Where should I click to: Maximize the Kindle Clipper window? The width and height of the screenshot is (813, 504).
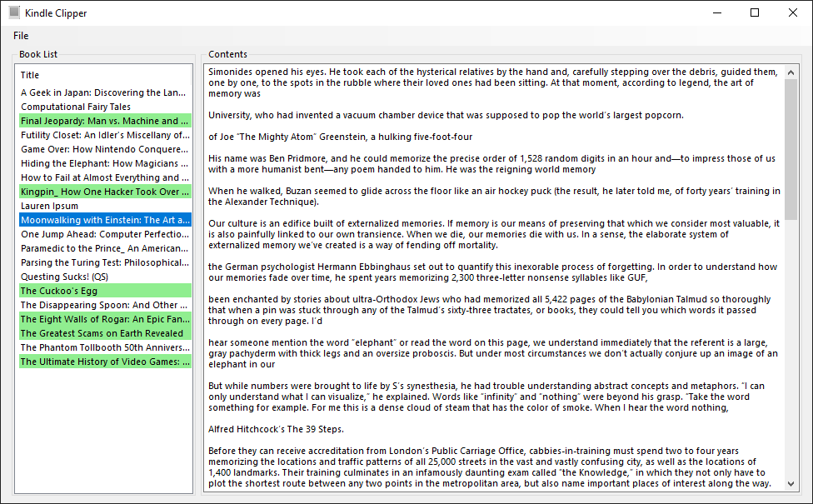[755, 13]
